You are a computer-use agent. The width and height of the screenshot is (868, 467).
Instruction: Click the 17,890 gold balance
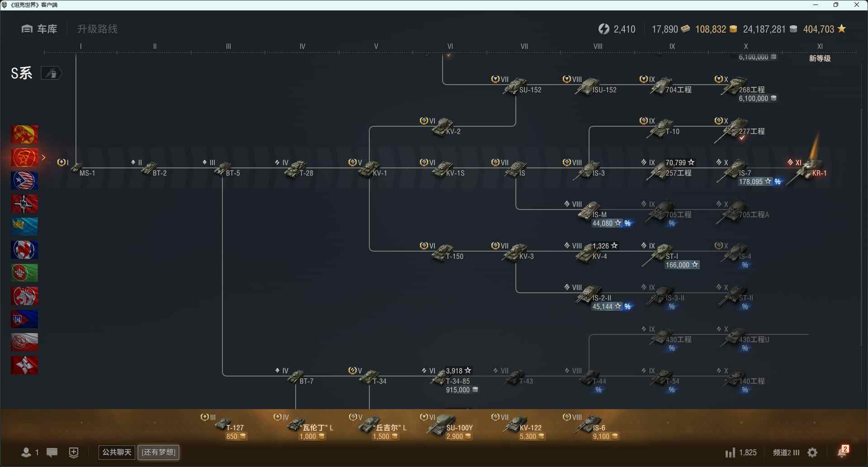[671, 29]
